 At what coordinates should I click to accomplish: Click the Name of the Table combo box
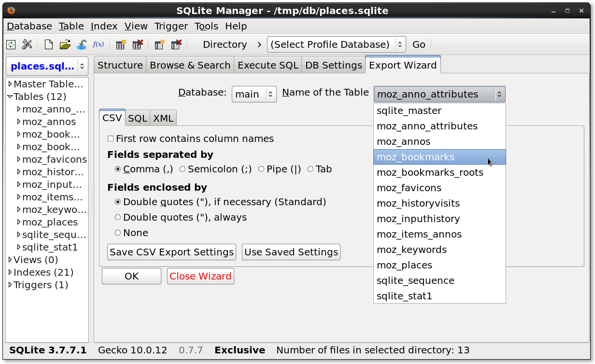[439, 94]
